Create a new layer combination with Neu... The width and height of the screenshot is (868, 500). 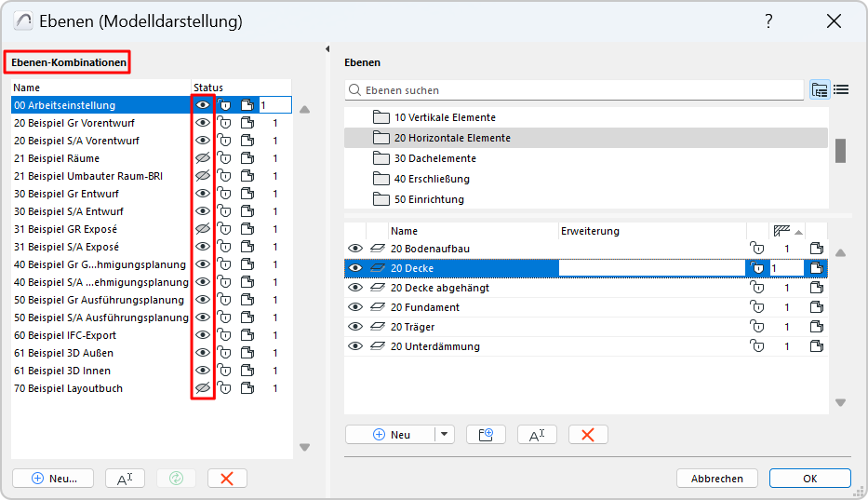click(54, 479)
